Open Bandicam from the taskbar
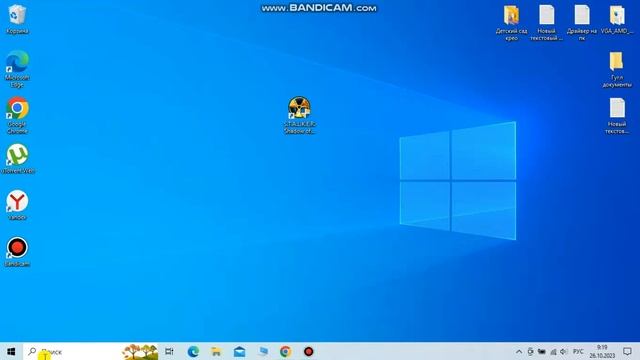This screenshot has width=640, height=360. pyautogui.click(x=309, y=351)
